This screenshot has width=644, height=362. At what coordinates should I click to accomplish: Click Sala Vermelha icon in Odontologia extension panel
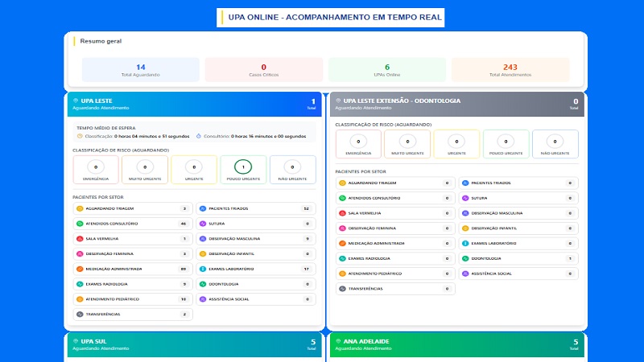click(342, 213)
